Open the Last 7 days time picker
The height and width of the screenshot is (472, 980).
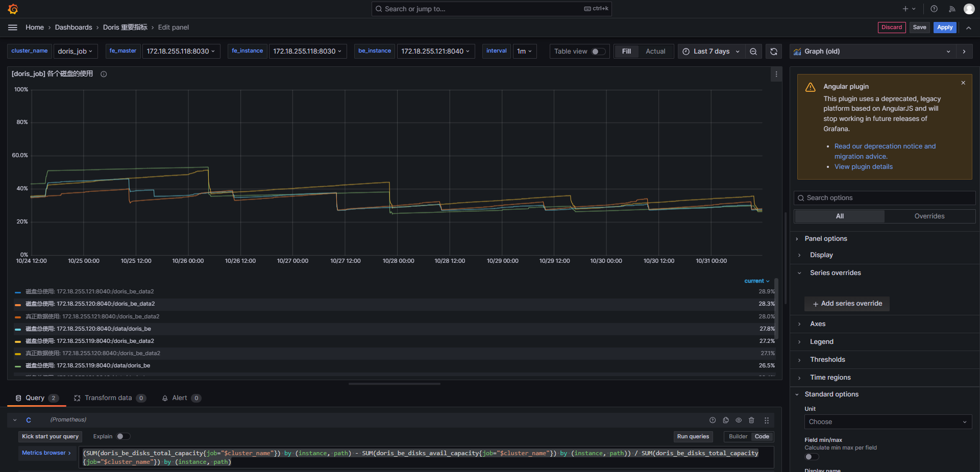pos(711,52)
